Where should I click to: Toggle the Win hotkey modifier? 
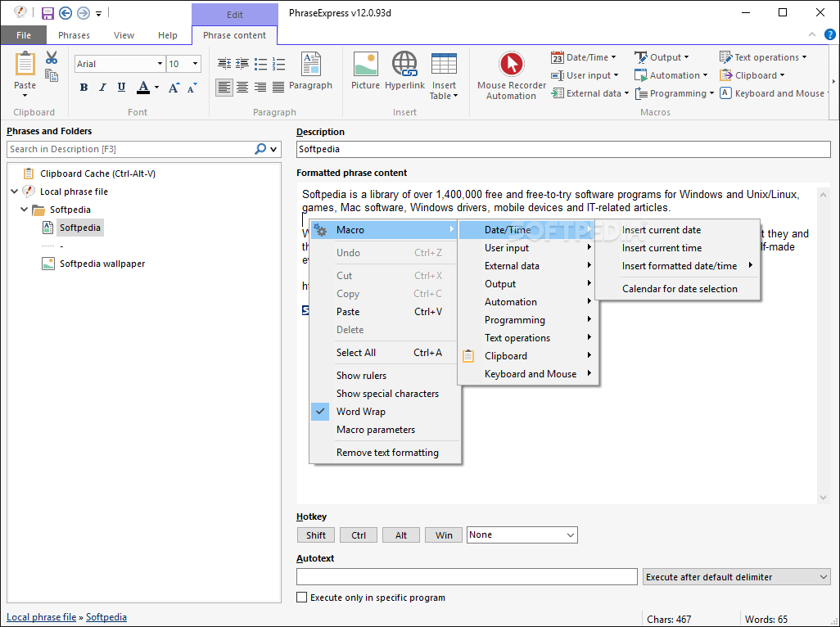(444, 535)
